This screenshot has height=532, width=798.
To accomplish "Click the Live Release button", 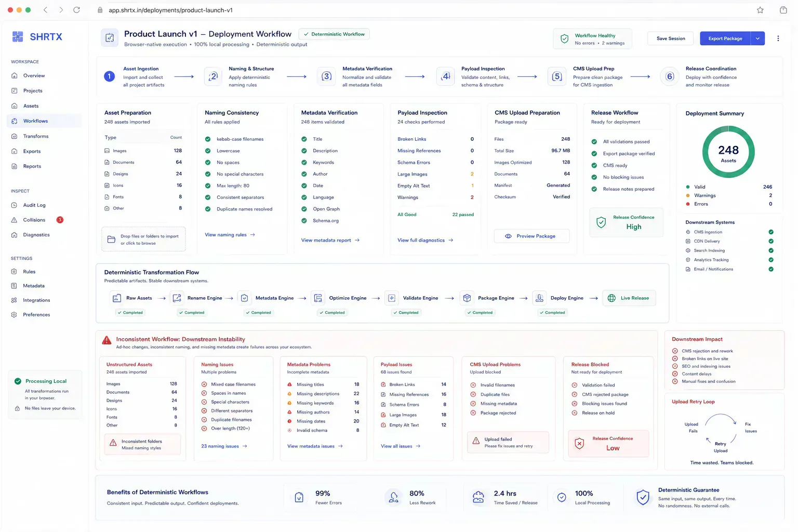I will [629, 298].
